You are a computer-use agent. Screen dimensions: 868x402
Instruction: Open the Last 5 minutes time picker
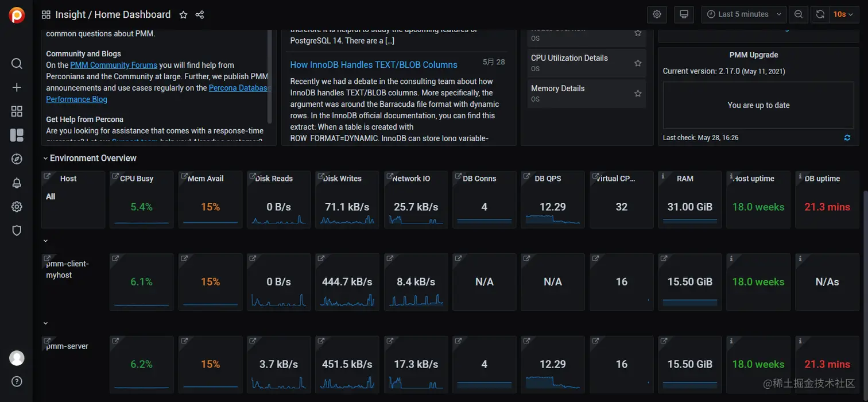click(x=743, y=14)
